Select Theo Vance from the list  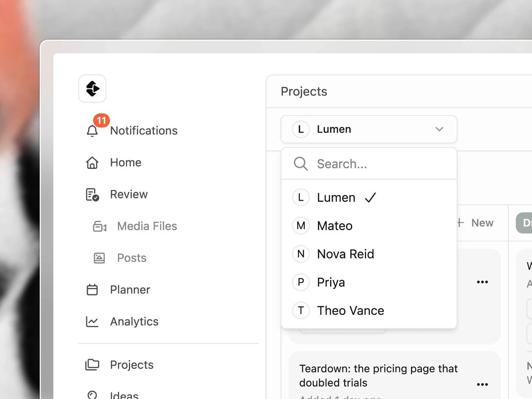click(369, 311)
